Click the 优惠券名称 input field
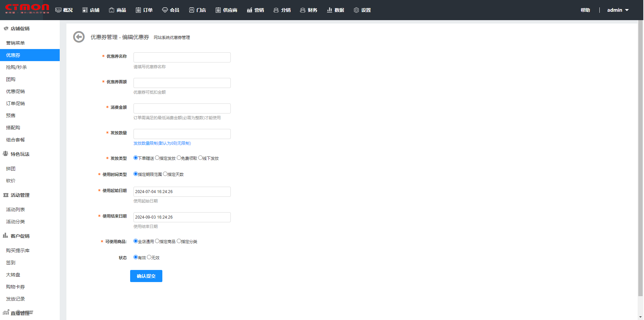The height and width of the screenshot is (320, 644). [x=182, y=57]
